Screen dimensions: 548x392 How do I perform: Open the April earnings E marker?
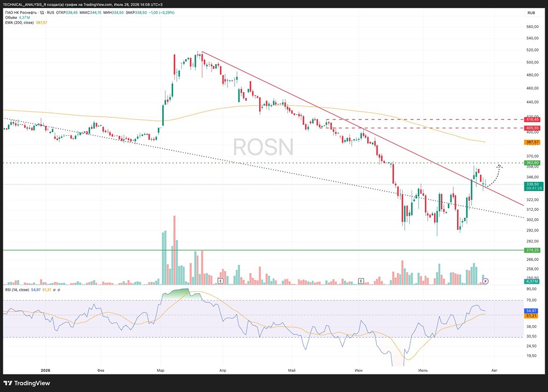pos(220,281)
